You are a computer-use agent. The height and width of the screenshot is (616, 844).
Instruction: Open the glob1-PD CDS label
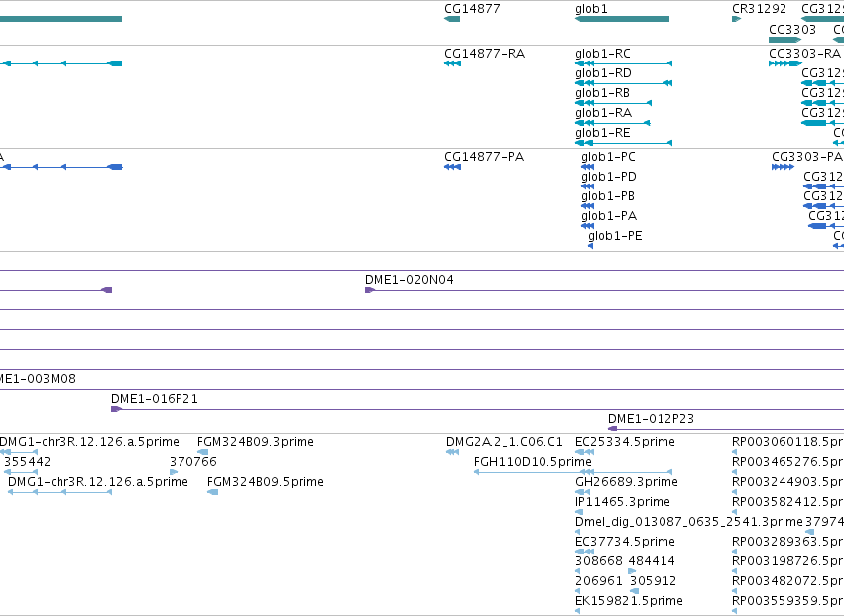[x=609, y=177]
